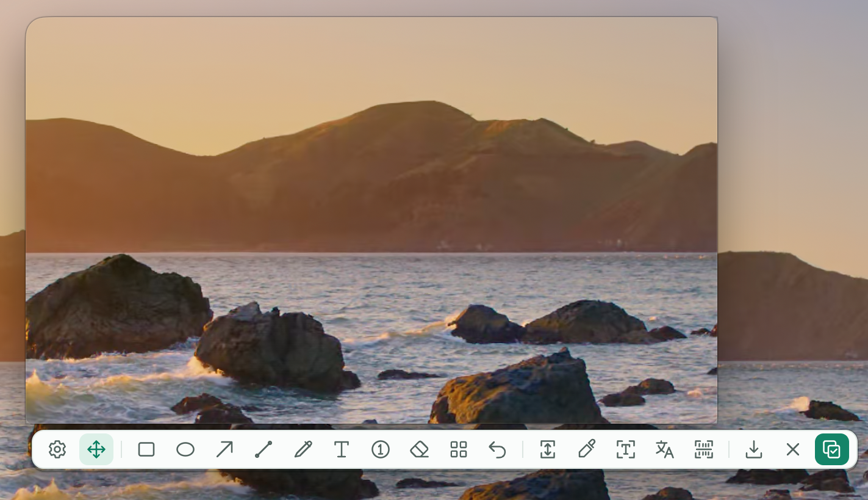868x500 pixels.
Task: Save the screenshot with download icon
Action: point(754,450)
